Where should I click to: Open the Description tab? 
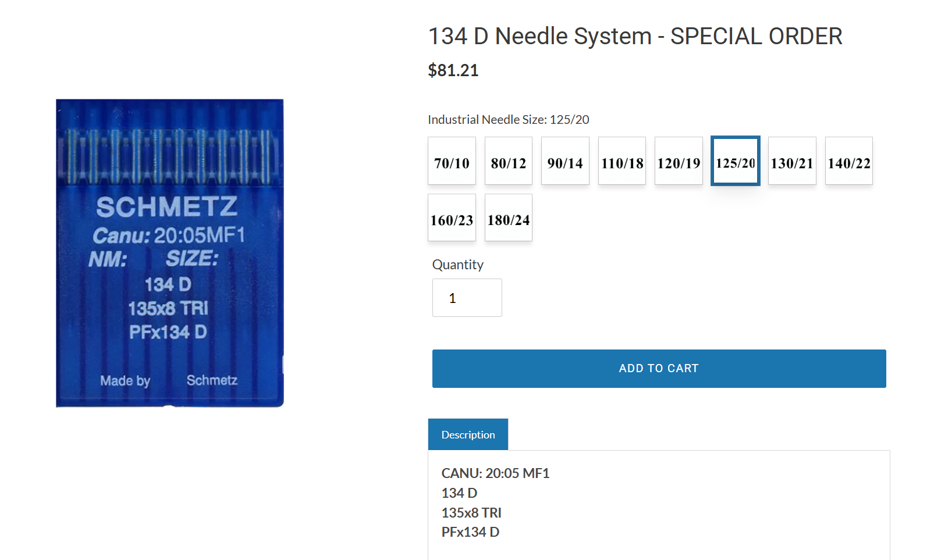[x=468, y=434]
